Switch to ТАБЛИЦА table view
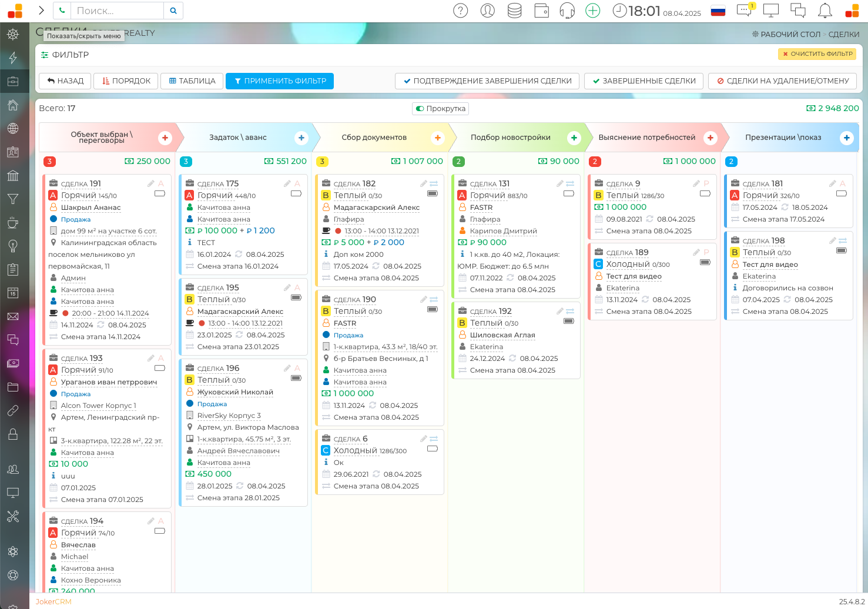The width and height of the screenshot is (868, 609). coord(192,81)
